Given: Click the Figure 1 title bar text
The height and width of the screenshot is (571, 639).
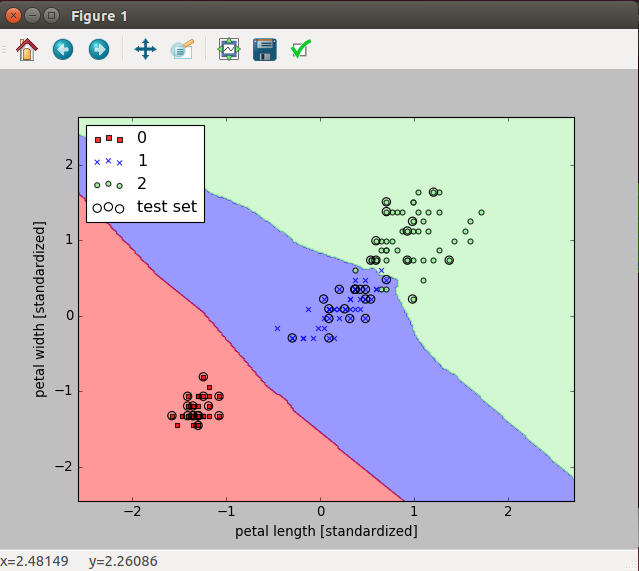Looking at the screenshot, I should pos(100,16).
